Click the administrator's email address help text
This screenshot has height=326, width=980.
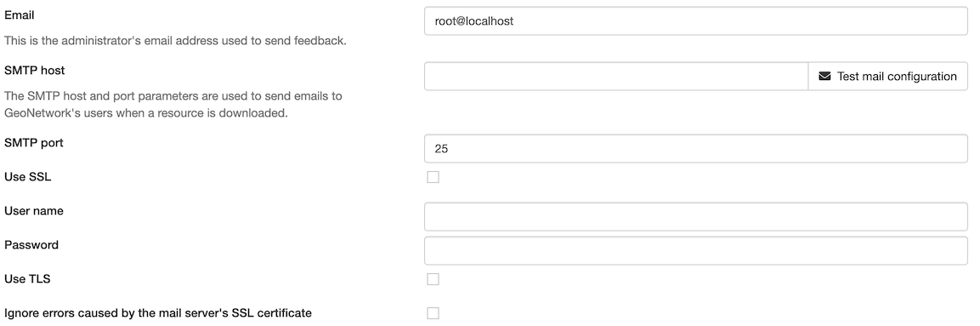(x=176, y=41)
